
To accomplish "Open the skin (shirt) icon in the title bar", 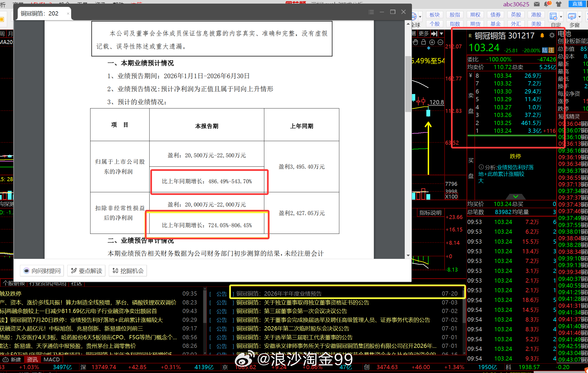I will point(559,4).
